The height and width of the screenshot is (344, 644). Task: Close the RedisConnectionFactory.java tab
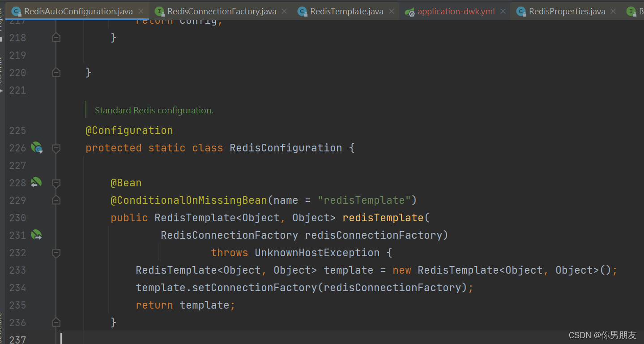(x=284, y=11)
